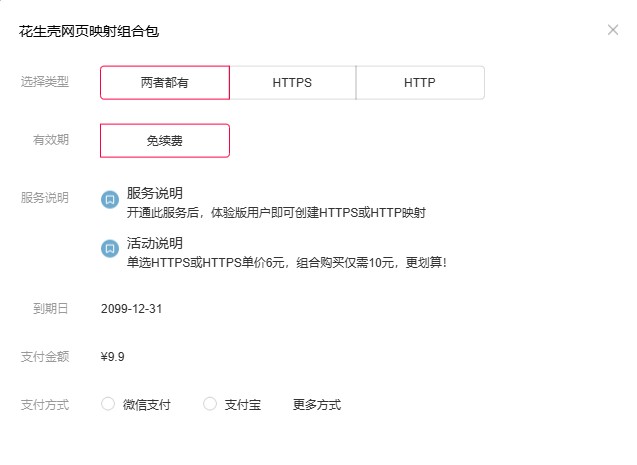Click the 支付金额 label
The width and height of the screenshot is (637, 465).
point(45,357)
